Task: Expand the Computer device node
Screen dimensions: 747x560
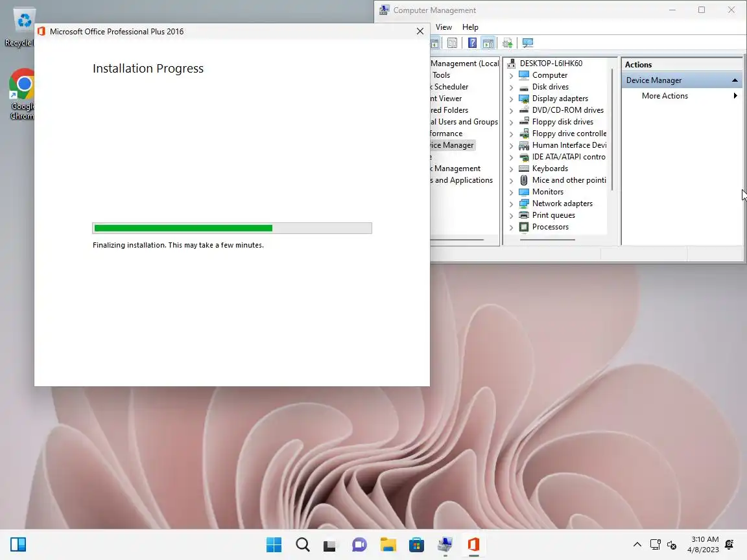Action: click(x=511, y=75)
